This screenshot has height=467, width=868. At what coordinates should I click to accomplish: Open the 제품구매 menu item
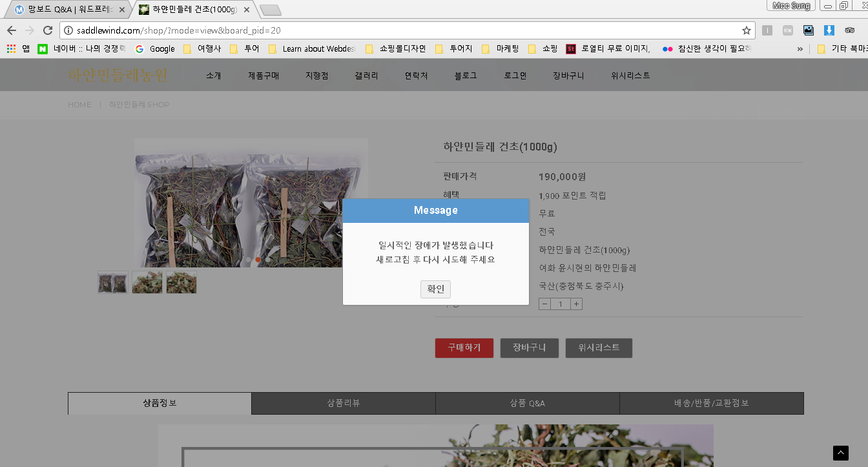click(263, 76)
